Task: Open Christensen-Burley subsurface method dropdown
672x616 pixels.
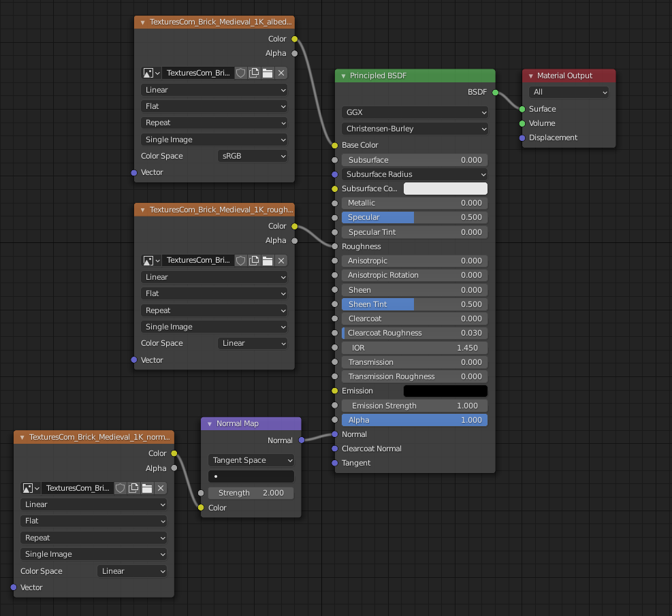Action: point(415,129)
